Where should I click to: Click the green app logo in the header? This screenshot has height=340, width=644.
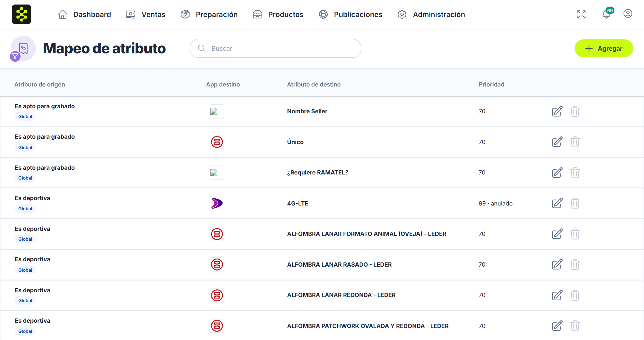(x=21, y=14)
